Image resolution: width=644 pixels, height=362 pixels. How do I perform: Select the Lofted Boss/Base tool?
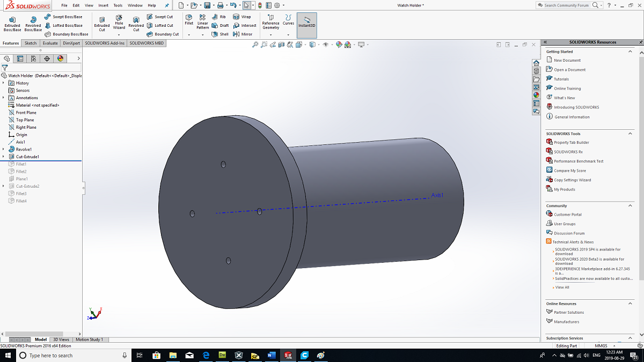pyautogui.click(x=63, y=25)
